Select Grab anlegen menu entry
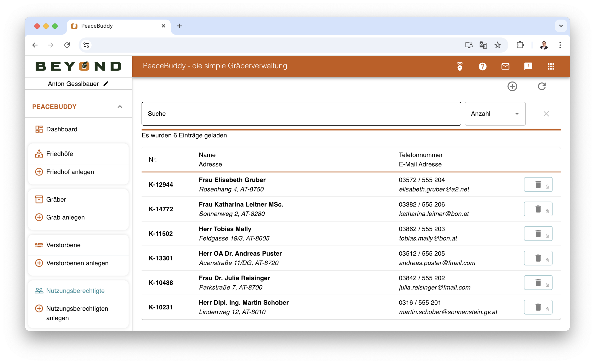The width and height of the screenshot is (595, 364). (x=65, y=217)
